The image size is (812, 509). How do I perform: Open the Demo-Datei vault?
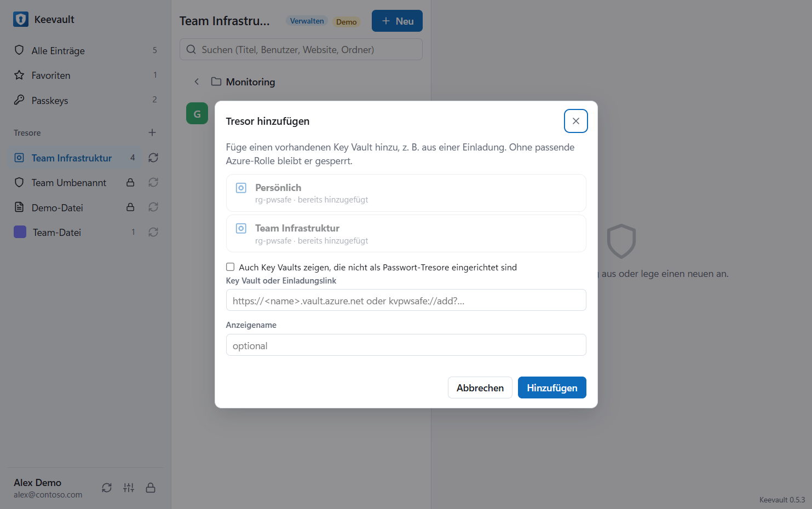pyautogui.click(x=68, y=207)
